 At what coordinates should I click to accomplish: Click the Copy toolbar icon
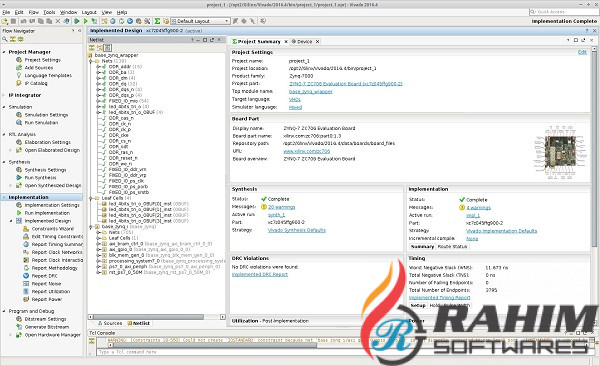point(41,21)
